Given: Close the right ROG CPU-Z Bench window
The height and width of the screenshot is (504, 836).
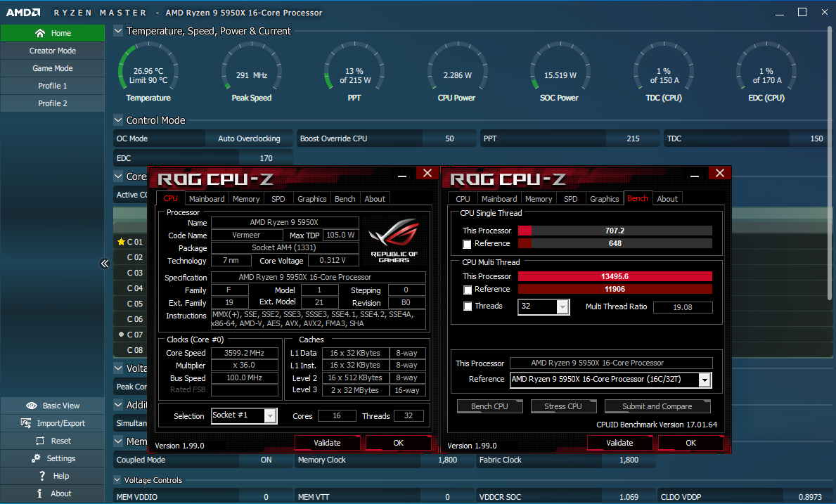Looking at the screenshot, I should tap(720, 173).
